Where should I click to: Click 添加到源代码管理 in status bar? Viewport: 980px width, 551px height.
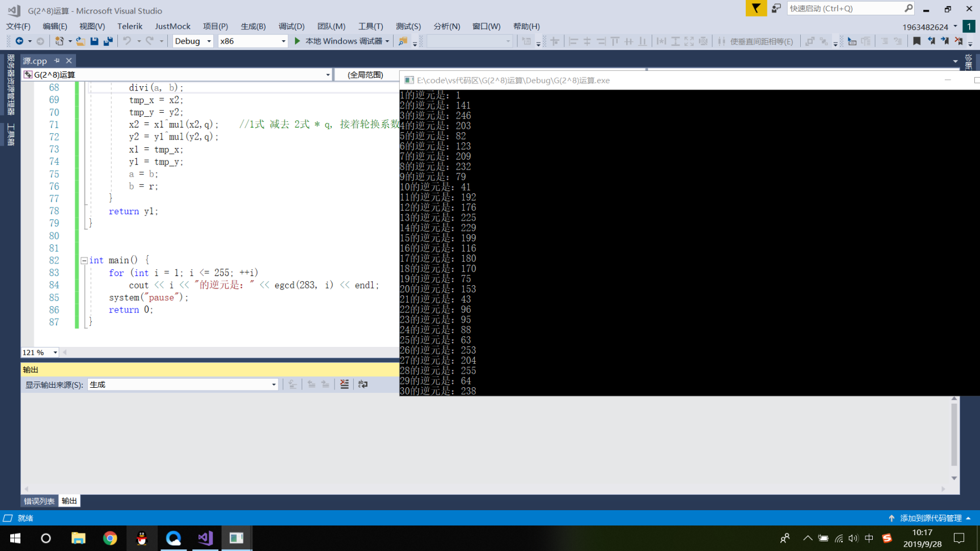pos(931,518)
